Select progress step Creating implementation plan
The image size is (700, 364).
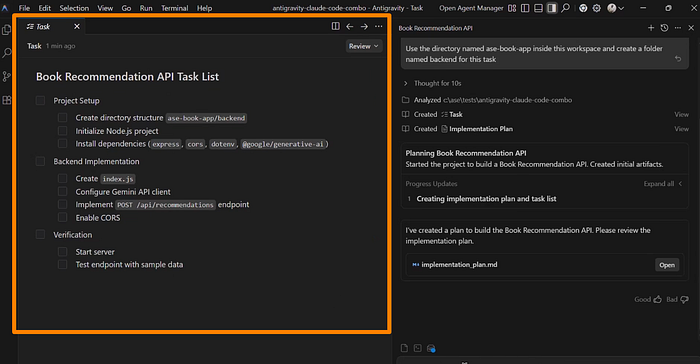(486, 199)
